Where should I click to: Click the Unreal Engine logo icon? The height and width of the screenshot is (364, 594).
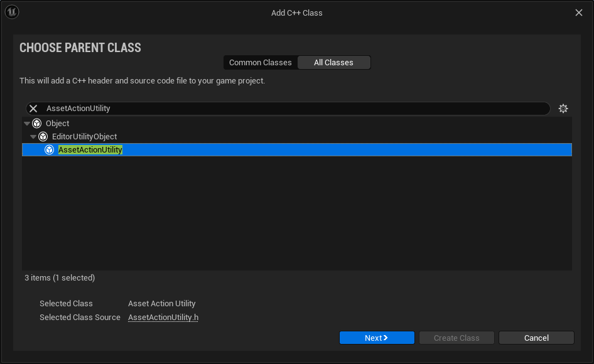point(12,12)
